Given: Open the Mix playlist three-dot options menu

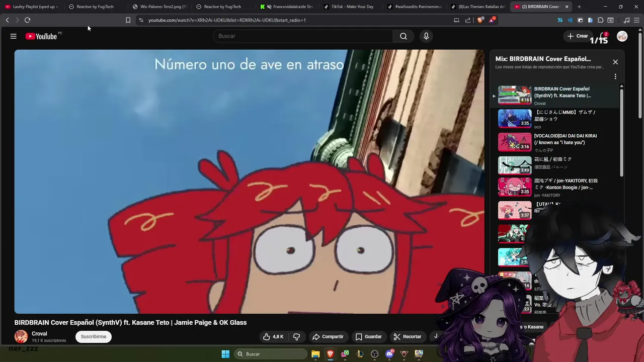Looking at the screenshot, I should tap(615, 77).
